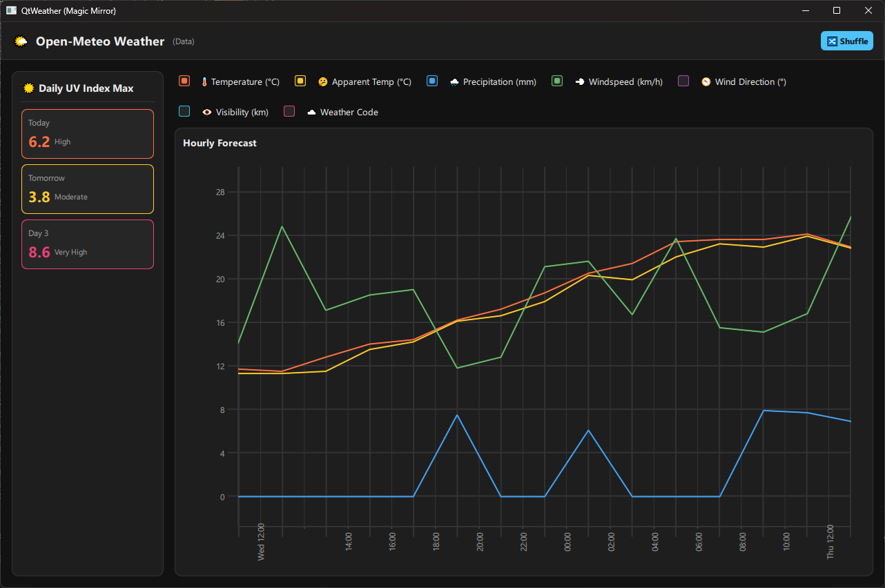Uncheck the Windspeed (km/h) checkbox
This screenshot has width=885, height=588.
click(x=557, y=81)
